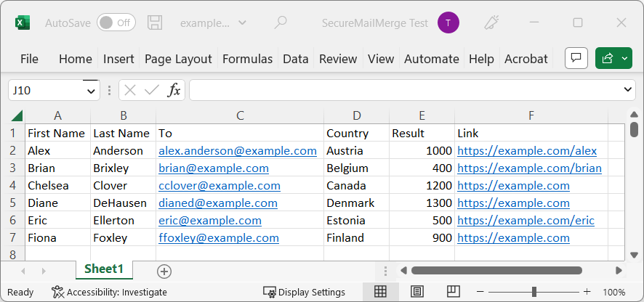
Task: Expand the formula bar chevron
Action: point(629,89)
